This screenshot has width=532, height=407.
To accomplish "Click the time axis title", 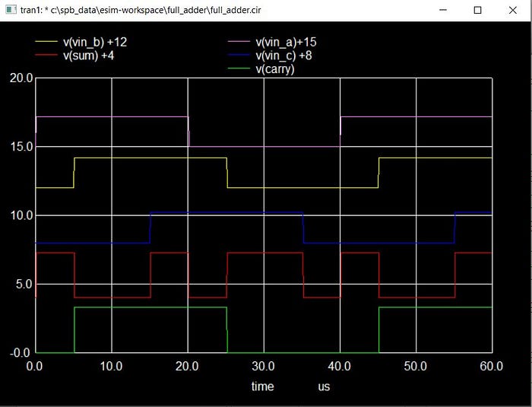I will [263, 386].
